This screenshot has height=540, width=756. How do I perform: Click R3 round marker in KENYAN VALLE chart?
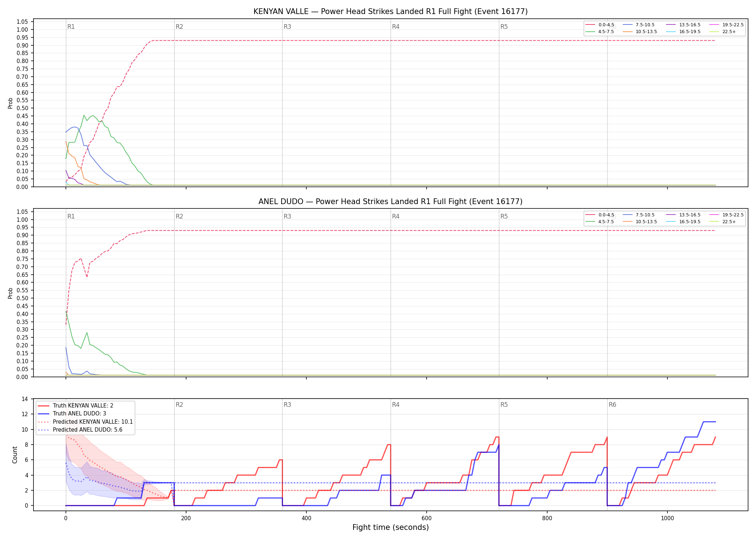[x=287, y=27]
